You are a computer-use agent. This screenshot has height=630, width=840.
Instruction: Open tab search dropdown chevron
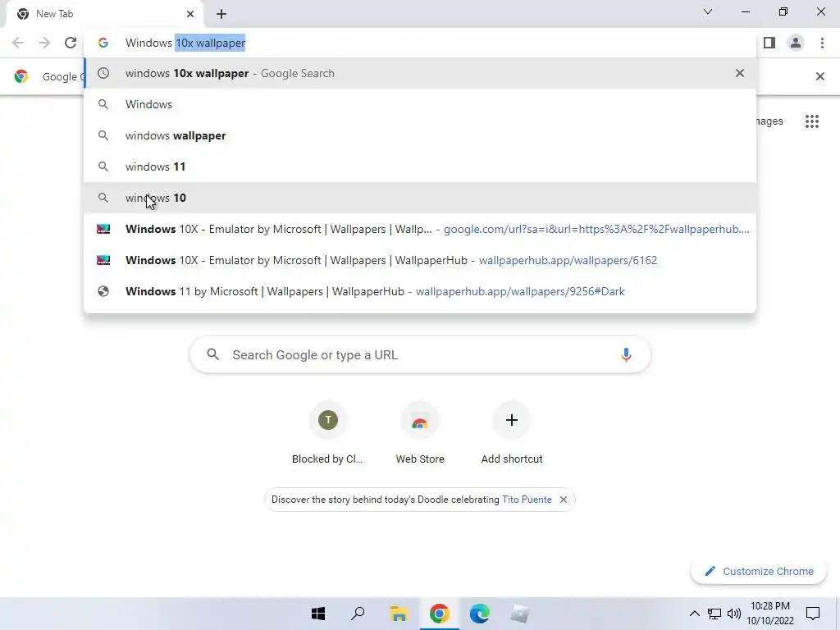point(708,11)
